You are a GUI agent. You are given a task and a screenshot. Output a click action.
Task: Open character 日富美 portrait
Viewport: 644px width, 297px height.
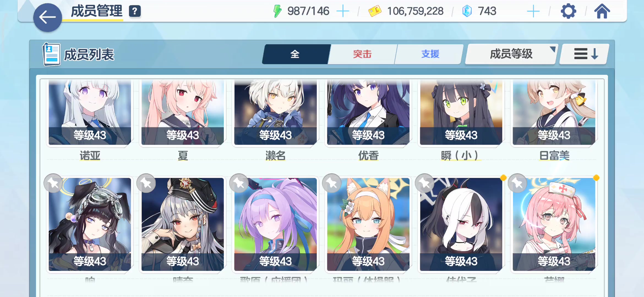[554, 112]
